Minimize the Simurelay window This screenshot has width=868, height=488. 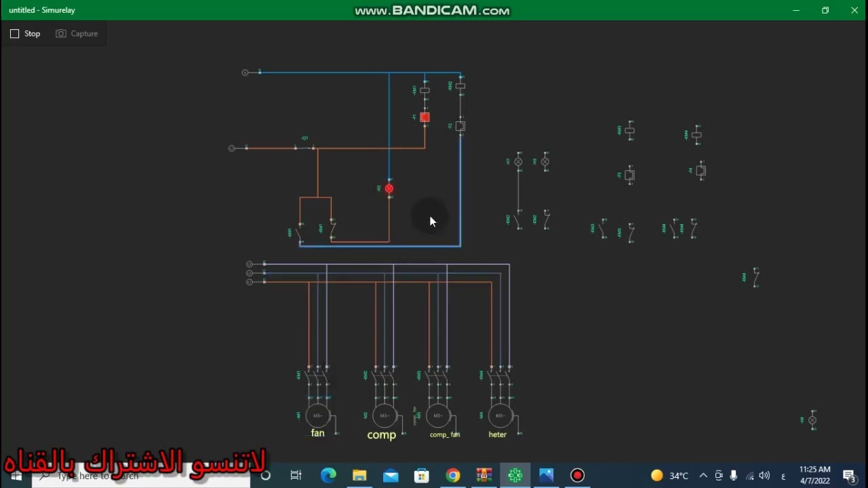[796, 10]
